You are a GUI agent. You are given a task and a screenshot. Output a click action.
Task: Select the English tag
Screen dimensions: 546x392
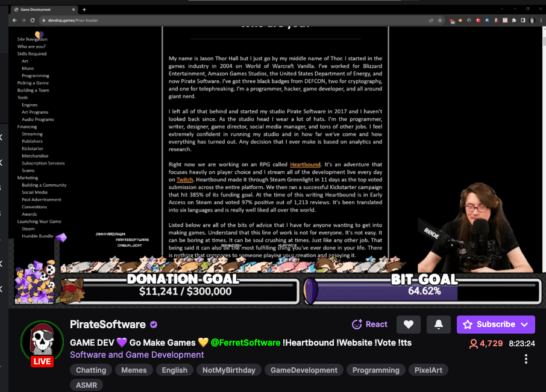[x=174, y=370]
